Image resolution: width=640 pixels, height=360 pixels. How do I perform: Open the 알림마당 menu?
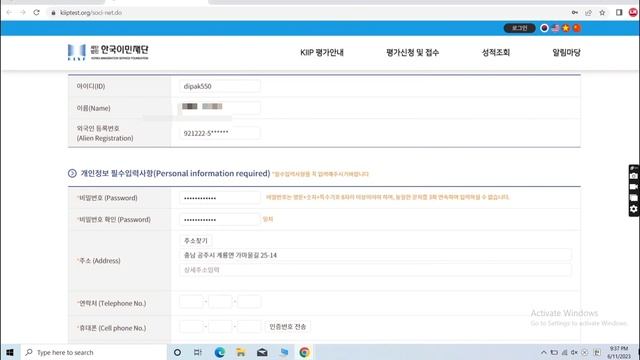566,53
